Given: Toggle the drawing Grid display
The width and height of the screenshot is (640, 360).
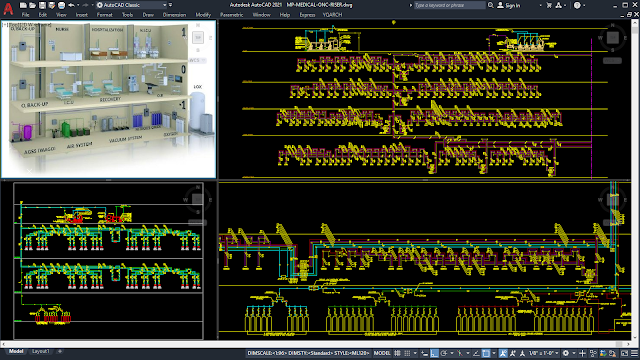Looking at the screenshot, I should pyautogui.click(x=397, y=353).
